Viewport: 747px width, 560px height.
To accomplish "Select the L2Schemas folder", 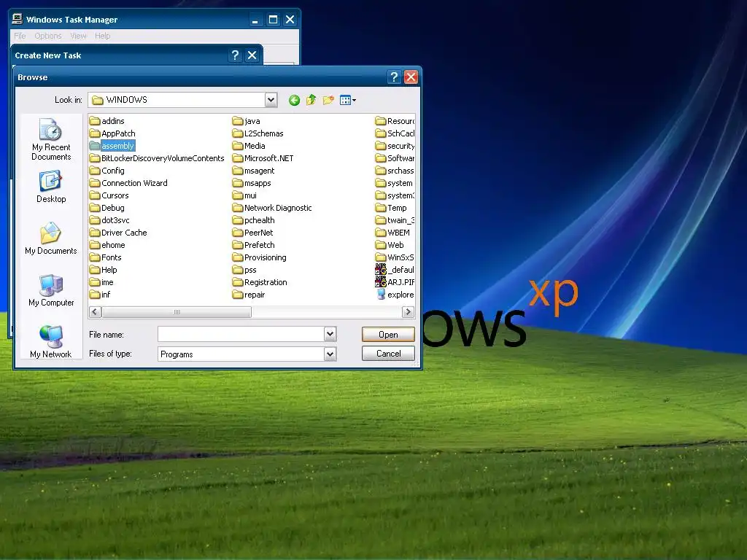I will click(258, 133).
